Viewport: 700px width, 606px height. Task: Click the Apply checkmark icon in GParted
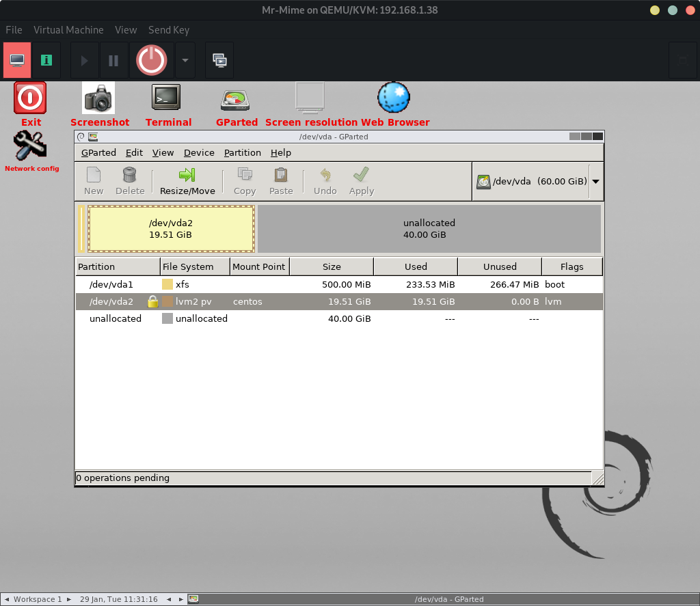click(x=361, y=175)
